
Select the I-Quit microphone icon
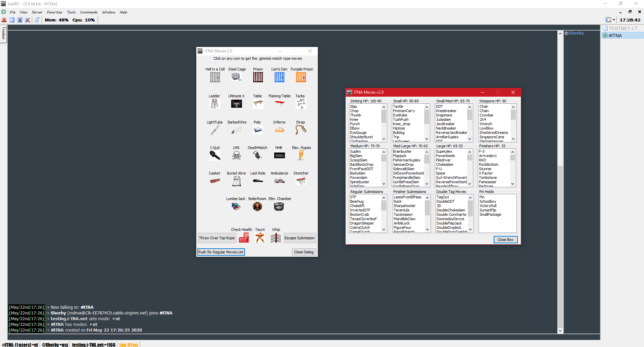[x=215, y=155]
